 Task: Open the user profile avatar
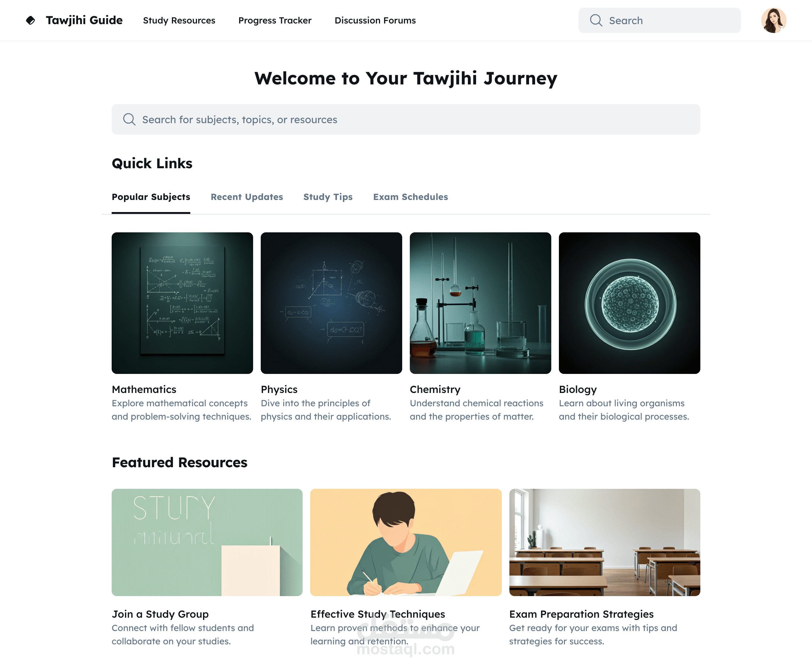click(x=774, y=20)
